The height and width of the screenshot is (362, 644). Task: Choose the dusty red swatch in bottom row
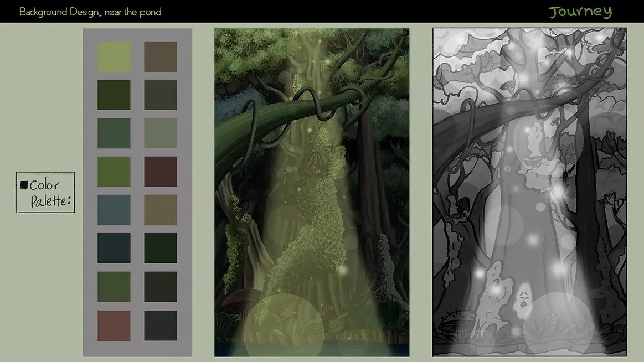pyautogui.click(x=114, y=325)
